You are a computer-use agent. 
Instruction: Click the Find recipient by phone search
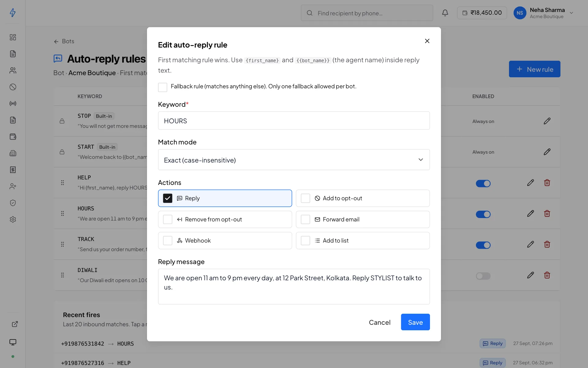tap(367, 13)
